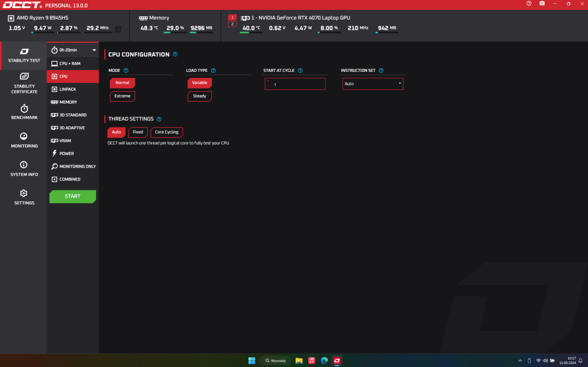The image size is (588, 367).
Task: Open CPU Configuration help icon
Action: 175,54
